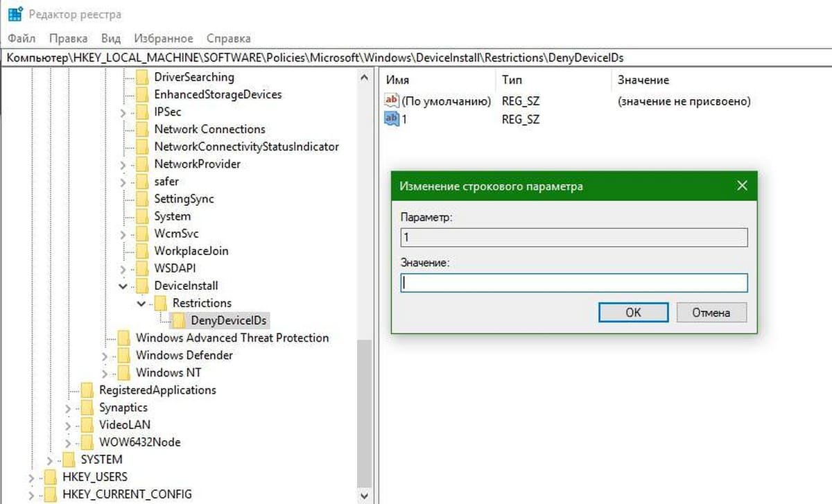Select the WcmSvc folder icon
This screenshot has width=832, height=504.
click(142, 233)
